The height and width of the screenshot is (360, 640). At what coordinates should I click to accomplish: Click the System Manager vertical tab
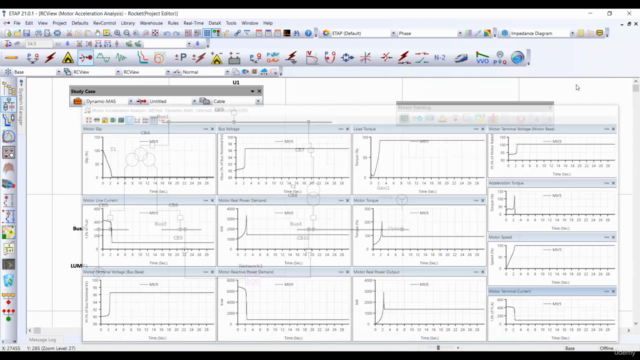coord(21,104)
